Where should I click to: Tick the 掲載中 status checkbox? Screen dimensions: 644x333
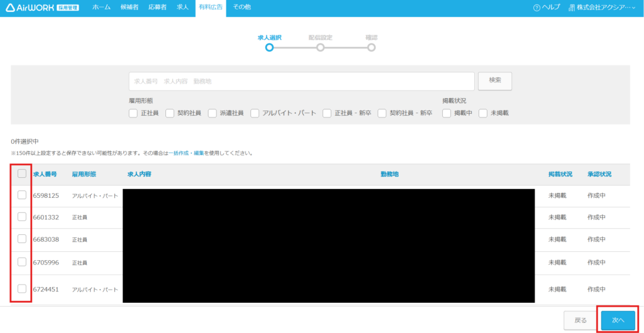[447, 114]
